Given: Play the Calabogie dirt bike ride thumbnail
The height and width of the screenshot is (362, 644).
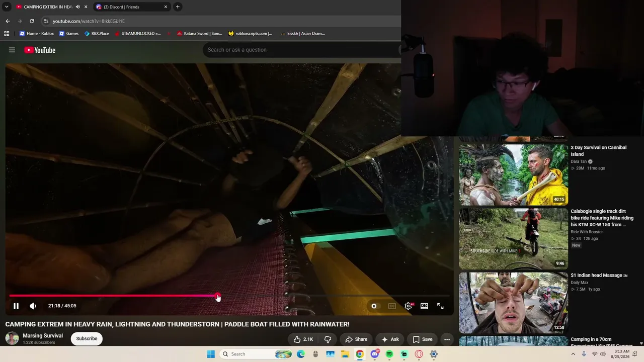Looking at the screenshot, I should point(513,239).
